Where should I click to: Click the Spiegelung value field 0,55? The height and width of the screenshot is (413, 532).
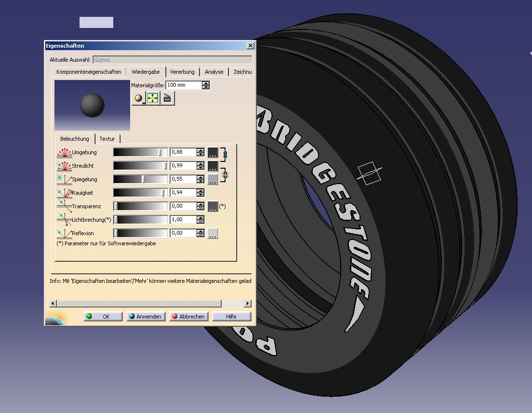click(x=183, y=179)
